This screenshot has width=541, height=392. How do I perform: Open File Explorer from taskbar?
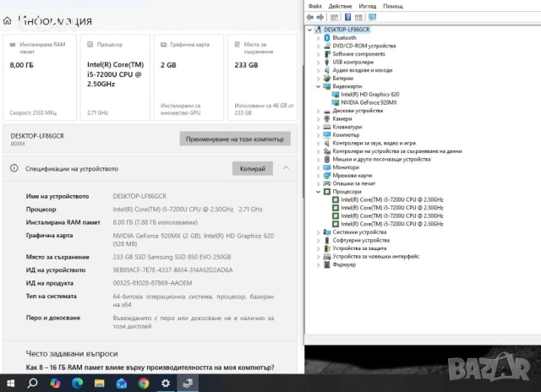100,383
